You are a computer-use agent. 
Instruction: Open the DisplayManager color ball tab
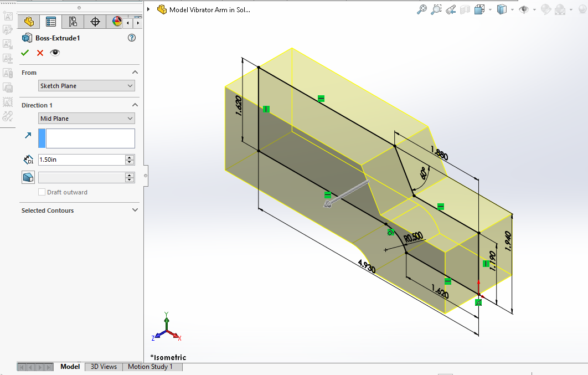click(117, 22)
